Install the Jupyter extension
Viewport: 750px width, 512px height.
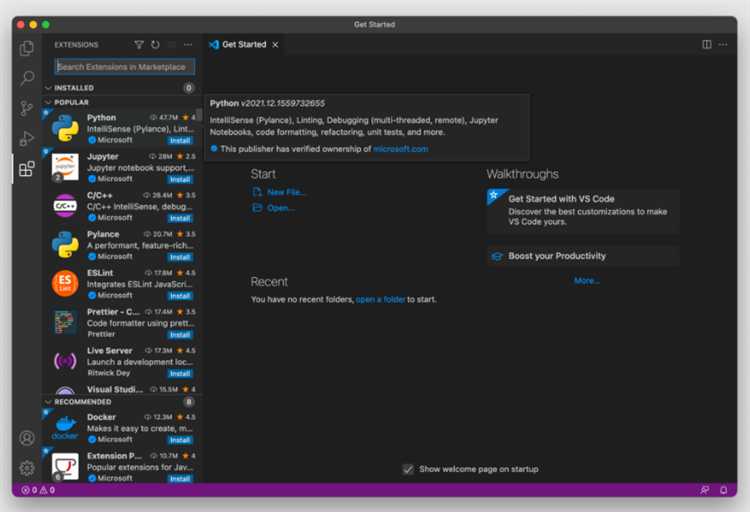[180, 179]
